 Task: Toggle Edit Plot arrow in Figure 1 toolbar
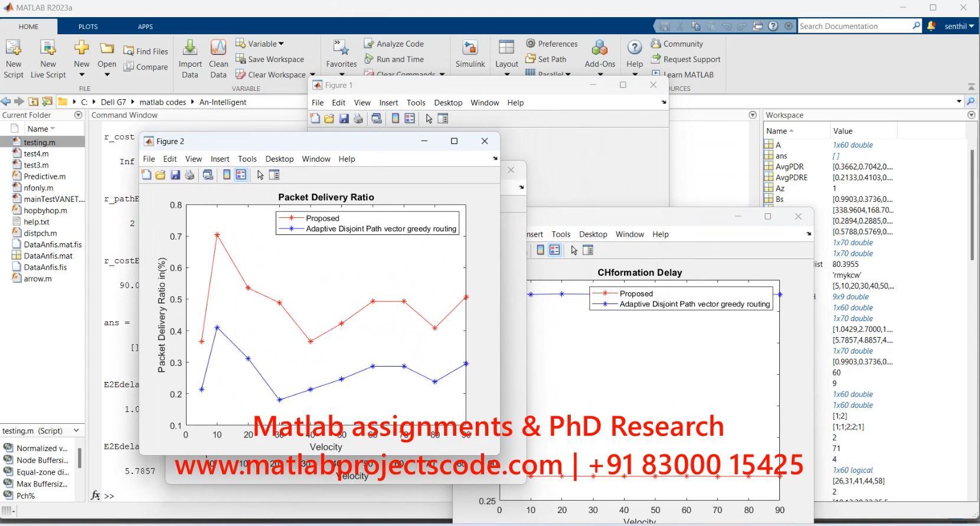[429, 119]
